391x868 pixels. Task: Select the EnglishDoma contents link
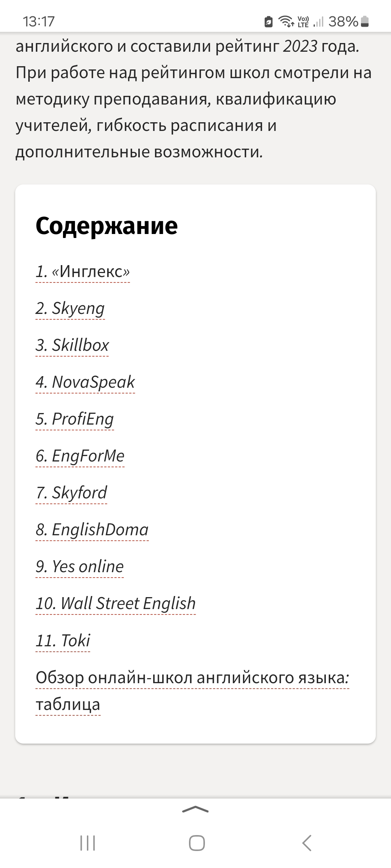coord(92,529)
